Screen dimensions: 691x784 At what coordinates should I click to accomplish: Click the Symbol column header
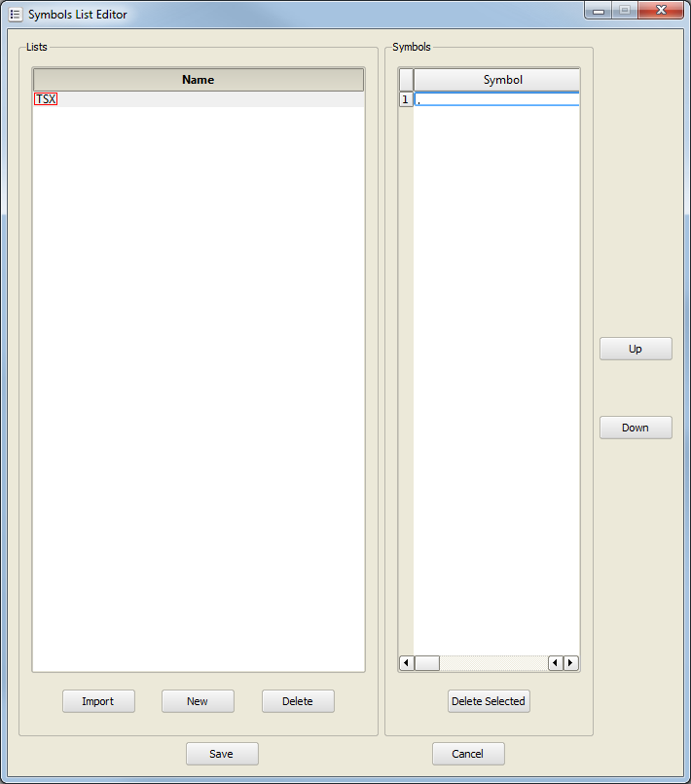pyautogui.click(x=502, y=80)
